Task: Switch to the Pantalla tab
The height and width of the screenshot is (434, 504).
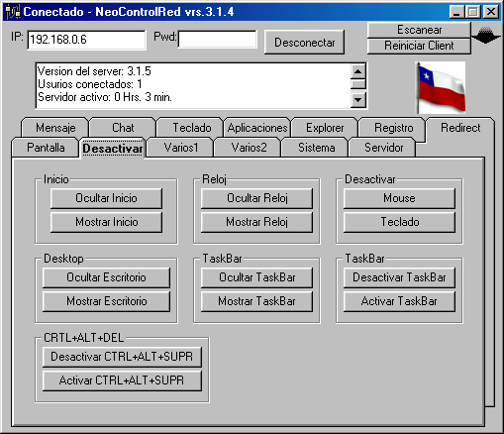Action: click(46, 148)
